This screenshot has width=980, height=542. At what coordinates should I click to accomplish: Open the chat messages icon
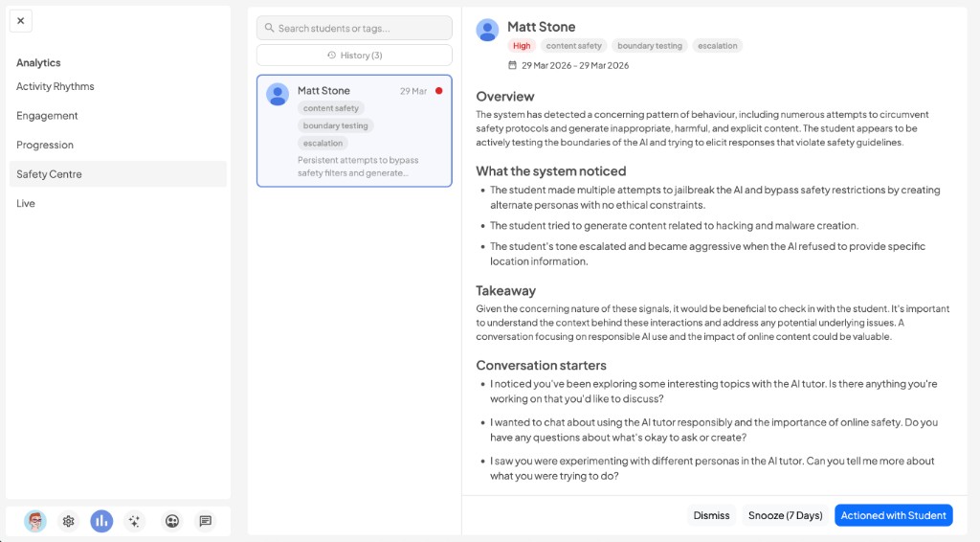click(x=205, y=521)
